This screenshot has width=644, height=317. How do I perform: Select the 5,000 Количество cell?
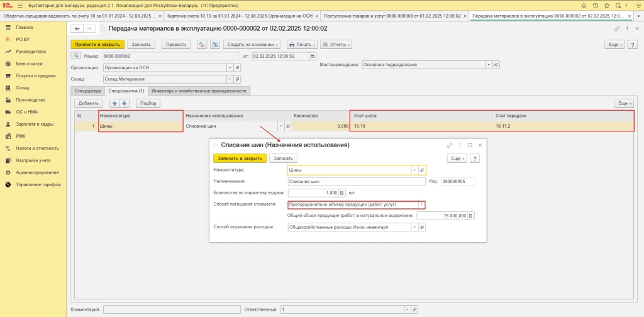320,126
